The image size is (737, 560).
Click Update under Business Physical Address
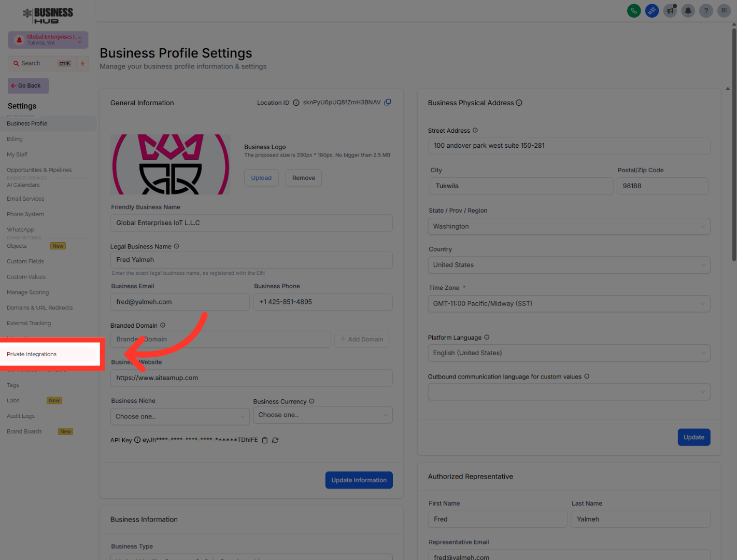coord(694,437)
